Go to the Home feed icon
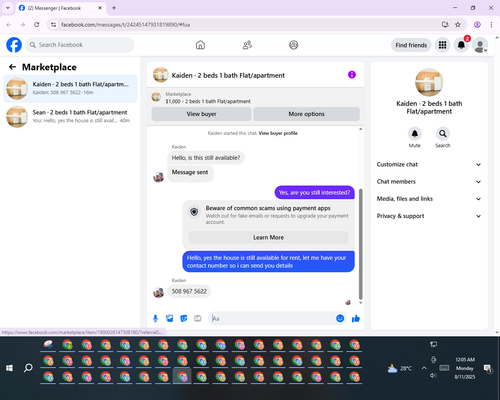 click(200, 45)
